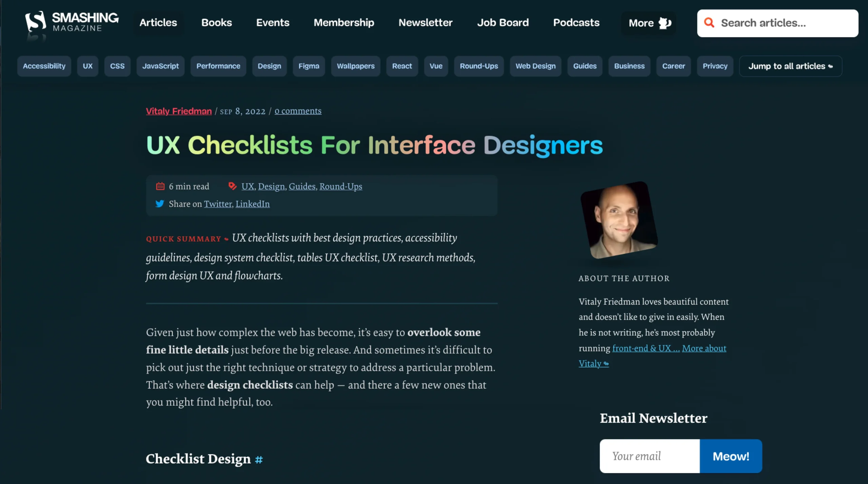Click the Email Newsletter heading
This screenshot has height=484, width=868.
(x=653, y=418)
